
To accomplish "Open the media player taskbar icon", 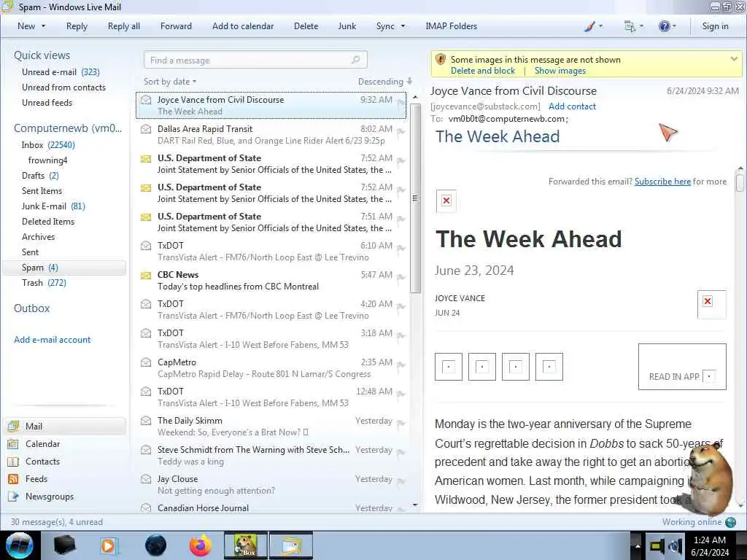I will (109, 545).
